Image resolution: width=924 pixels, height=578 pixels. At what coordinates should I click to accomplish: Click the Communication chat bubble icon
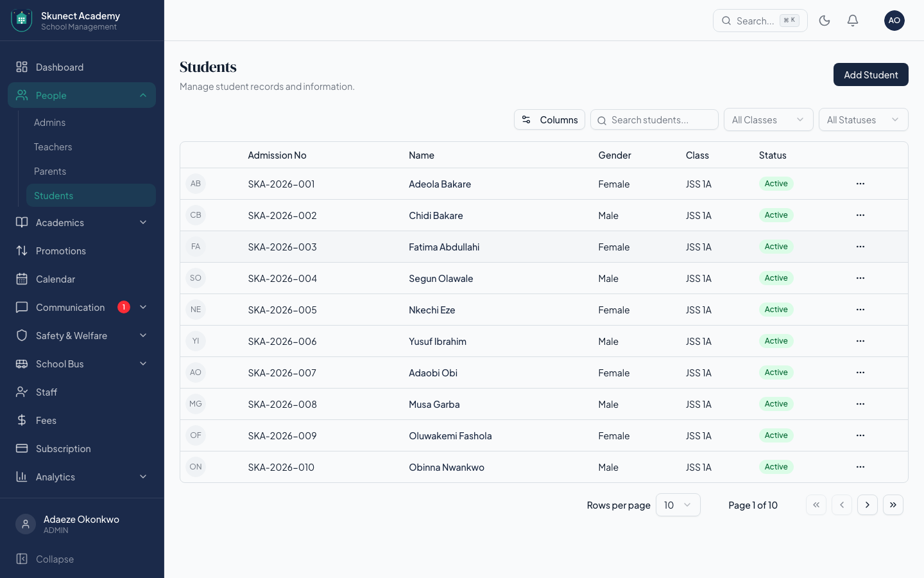point(22,307)
